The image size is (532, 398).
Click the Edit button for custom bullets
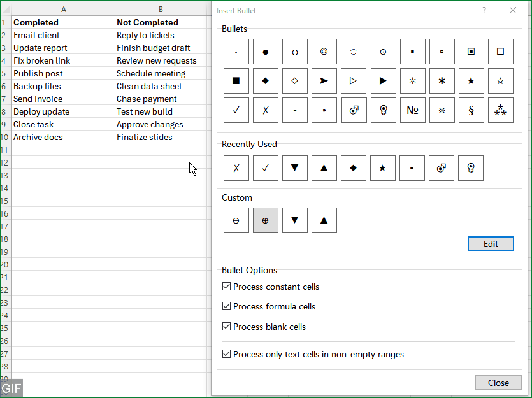coord(491,243)
